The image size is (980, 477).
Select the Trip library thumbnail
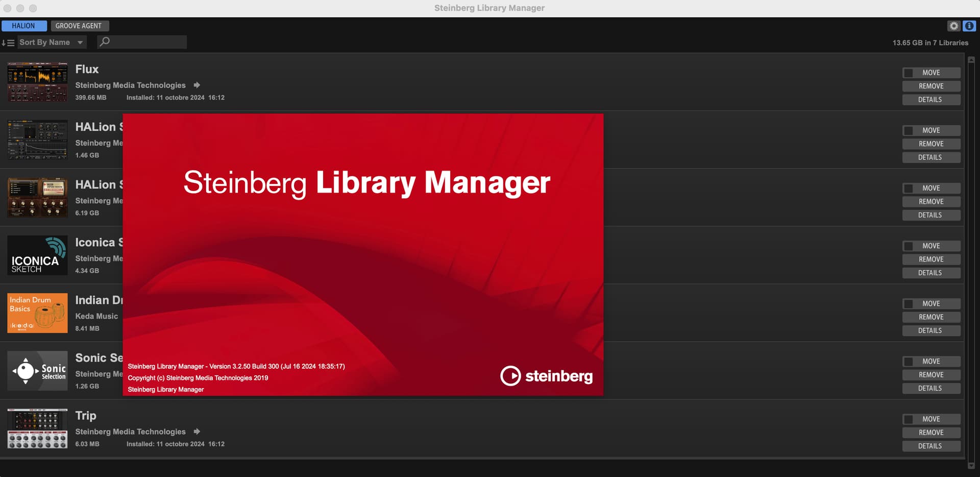37,428
